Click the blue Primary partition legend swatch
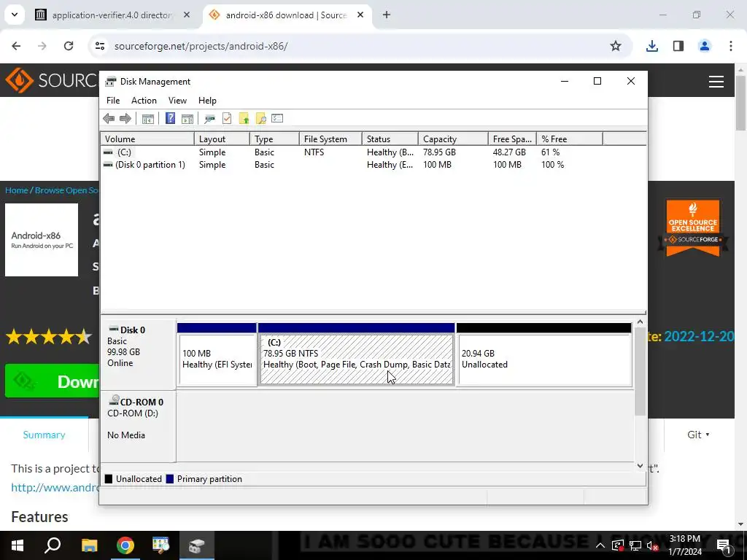Image resolution: width=747 pixels, height=560 pixels. pyautogui.click(x=169, y=479)
